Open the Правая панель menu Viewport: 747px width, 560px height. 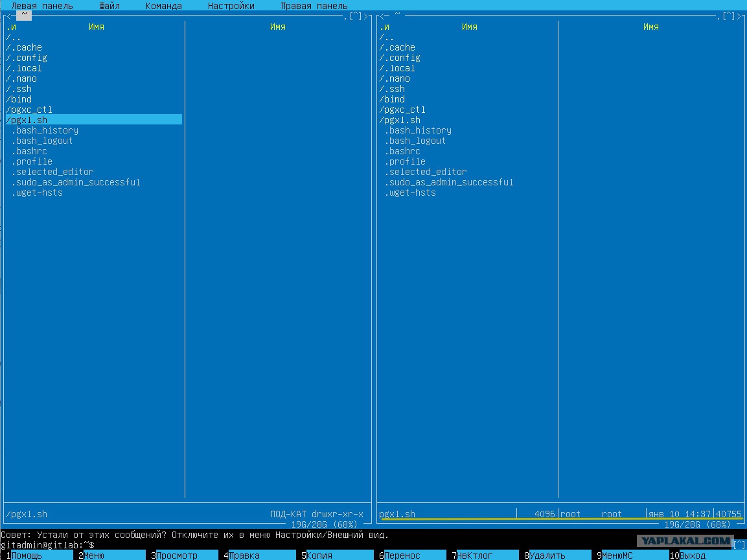point(314,6)
